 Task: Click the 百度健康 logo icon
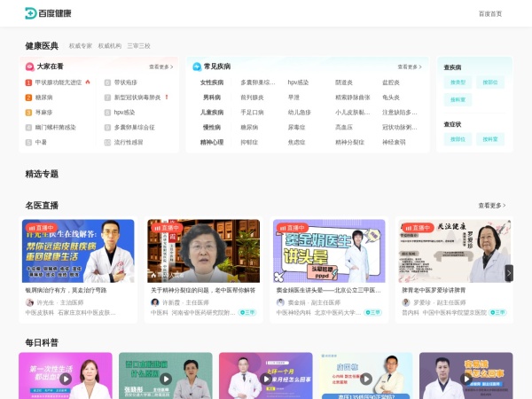(31, 13)
